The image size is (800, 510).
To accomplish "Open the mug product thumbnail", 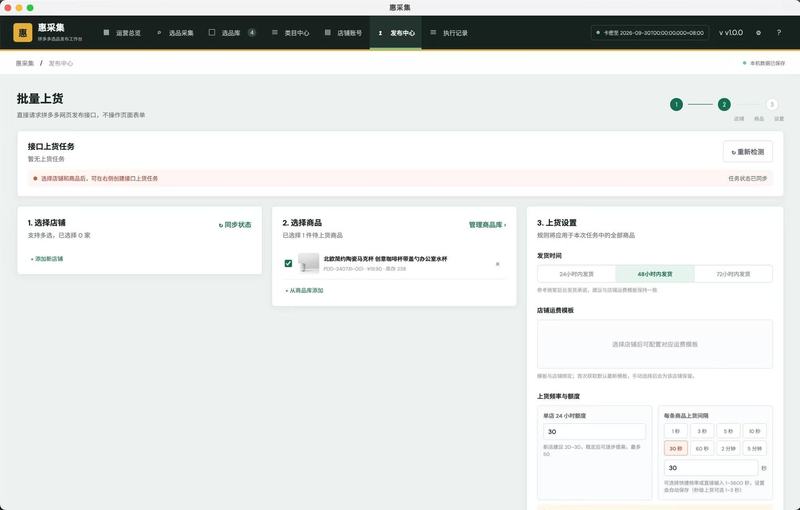I will [x=309, y=263].
